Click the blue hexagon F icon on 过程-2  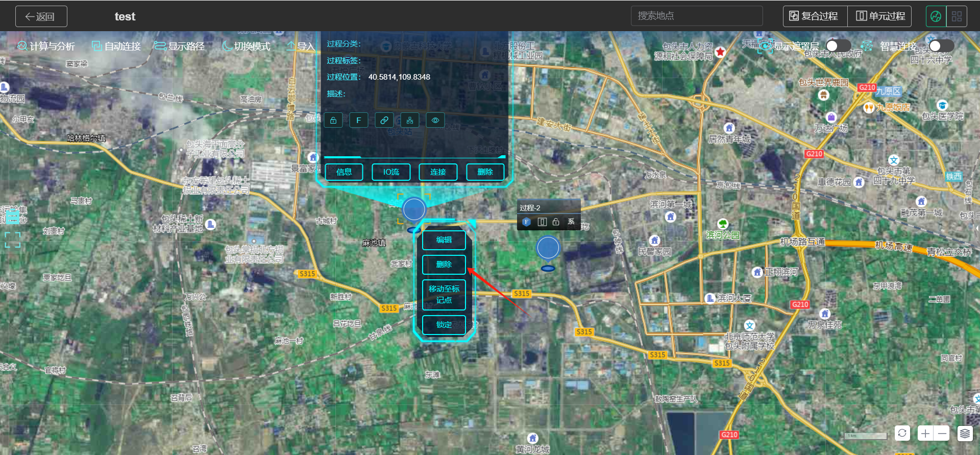click(x=527, y=222)
